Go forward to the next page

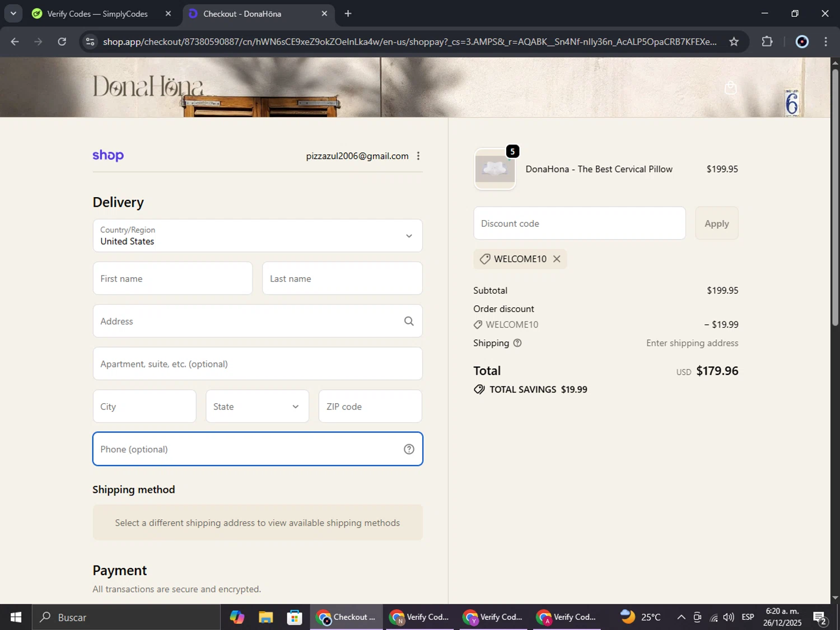click(x=38, y=41)
